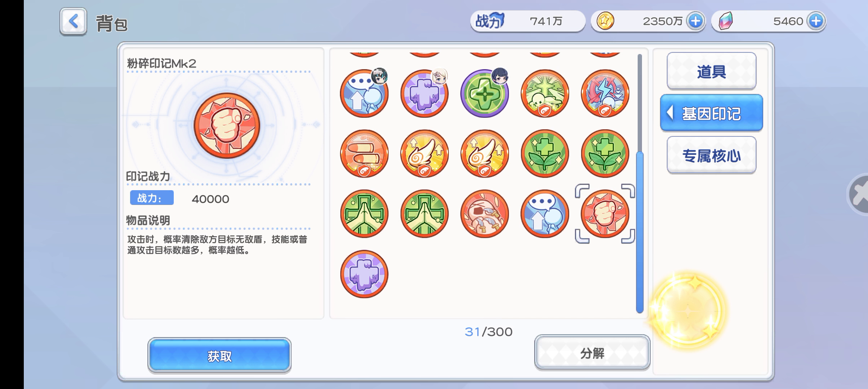Image resolution: width=868 pixels, height=389 pixels.
Task: Tap the 战力 741万 display
Action: pyautogui.click(x=528, y=21)
